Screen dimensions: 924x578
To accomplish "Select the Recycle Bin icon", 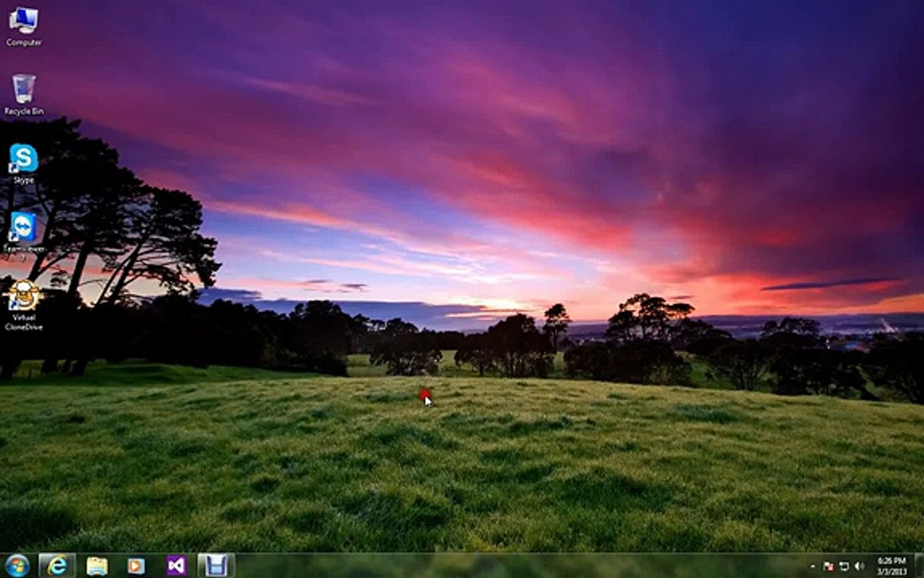I will click(x=24, y=95).
